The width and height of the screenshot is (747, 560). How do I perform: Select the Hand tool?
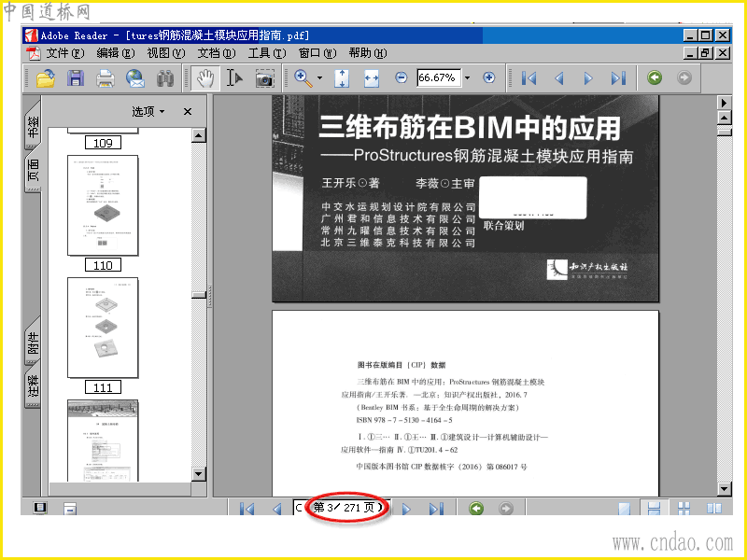coord(205,78)
